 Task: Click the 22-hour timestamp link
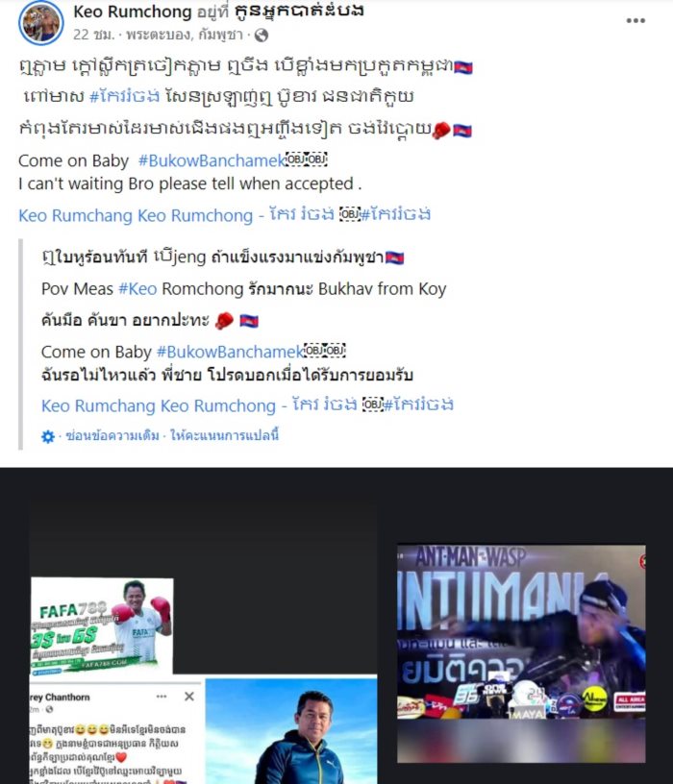[x=93, y=35]
